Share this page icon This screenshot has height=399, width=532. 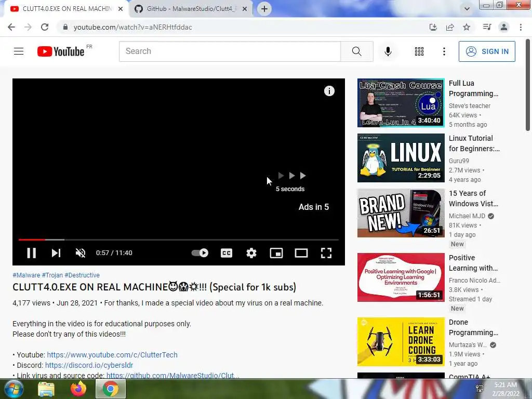450,27
